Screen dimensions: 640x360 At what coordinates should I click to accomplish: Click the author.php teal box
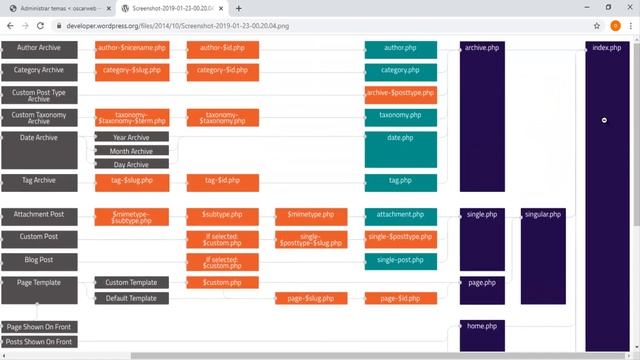pos(401,50)
